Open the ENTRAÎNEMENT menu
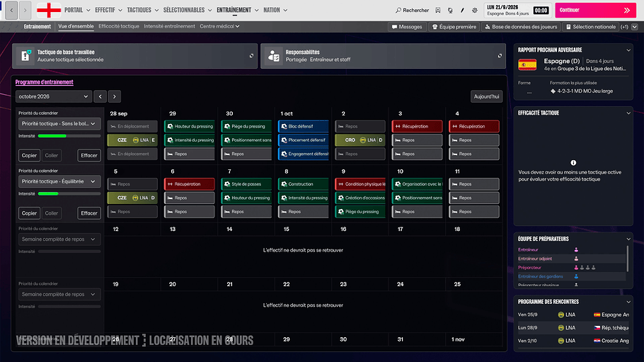This screenshot has width=644, height=362. (237, 10)
